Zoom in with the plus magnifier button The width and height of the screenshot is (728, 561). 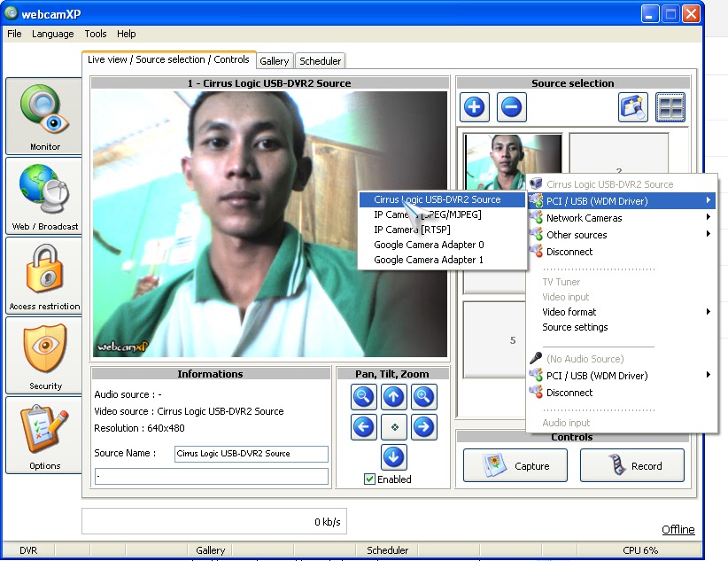[x=423, y=397]
